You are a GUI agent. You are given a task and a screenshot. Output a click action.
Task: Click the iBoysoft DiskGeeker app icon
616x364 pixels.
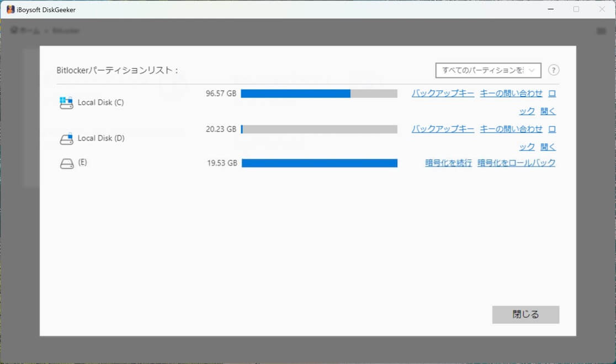10,9
